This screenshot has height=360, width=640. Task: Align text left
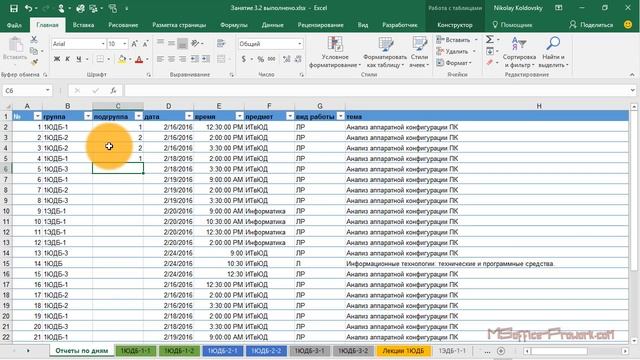click(x=160, y=60)
